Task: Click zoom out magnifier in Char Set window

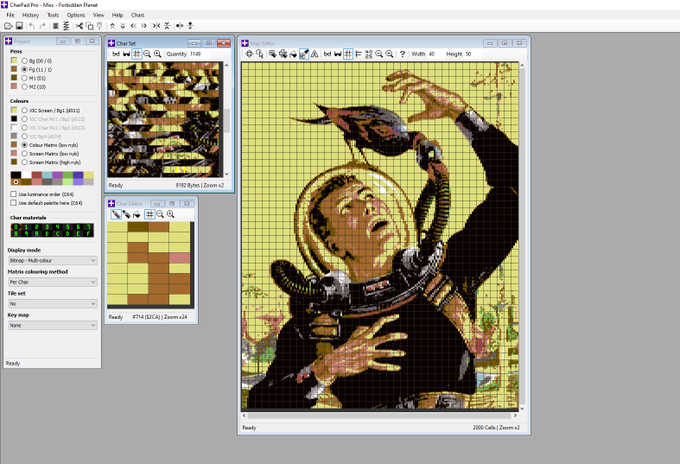Action: click(147, 54)
